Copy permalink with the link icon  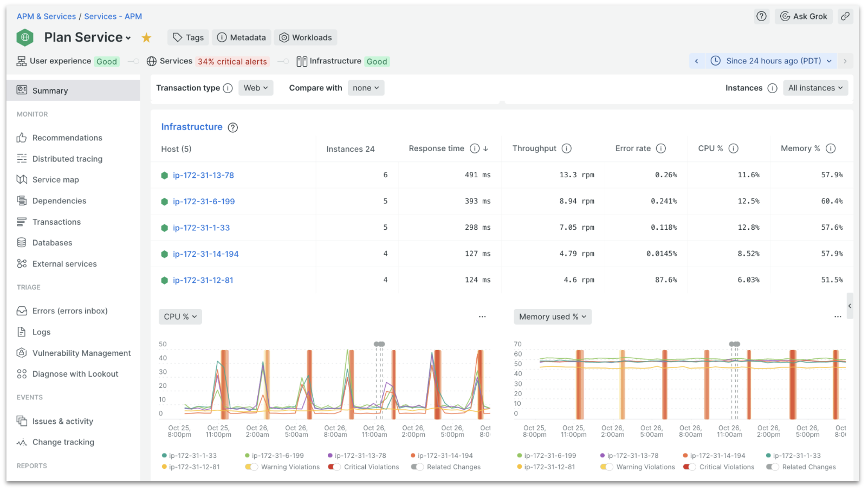[x=845, y=16]
